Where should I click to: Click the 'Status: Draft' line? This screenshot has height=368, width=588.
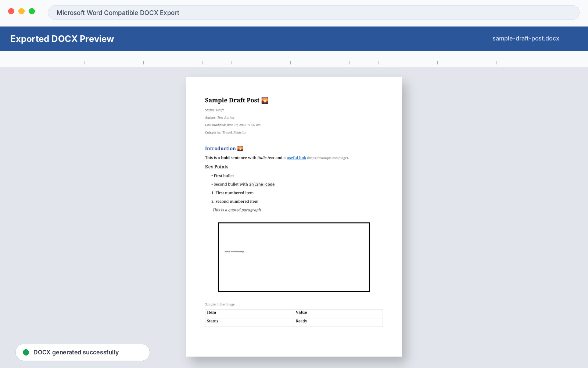click(x=214, y=110)
